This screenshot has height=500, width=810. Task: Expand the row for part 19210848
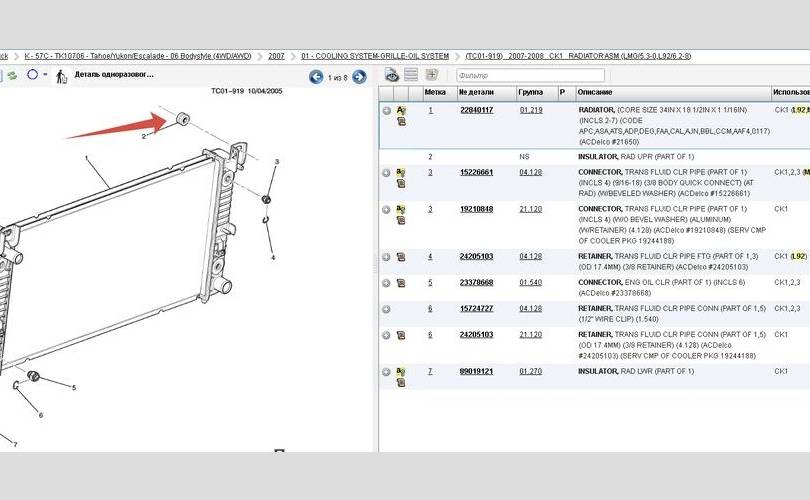click(386, 209)
